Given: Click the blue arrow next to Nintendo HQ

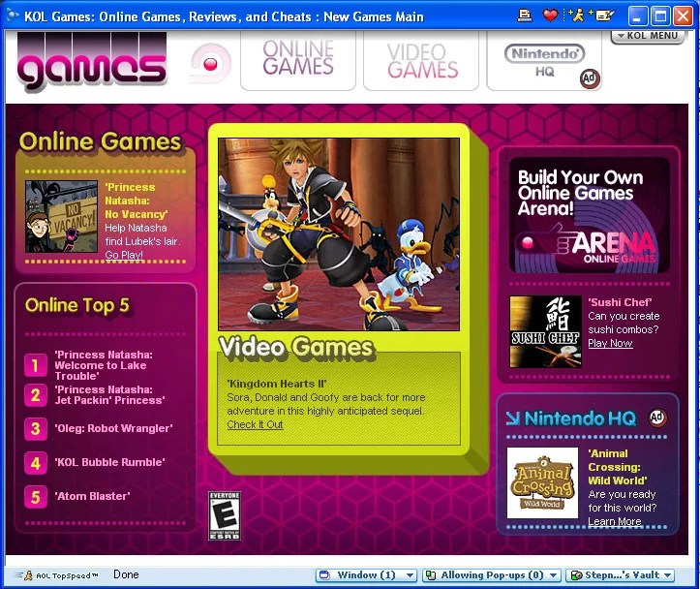Looking at the screenshot, I should [x=513, y=418].
